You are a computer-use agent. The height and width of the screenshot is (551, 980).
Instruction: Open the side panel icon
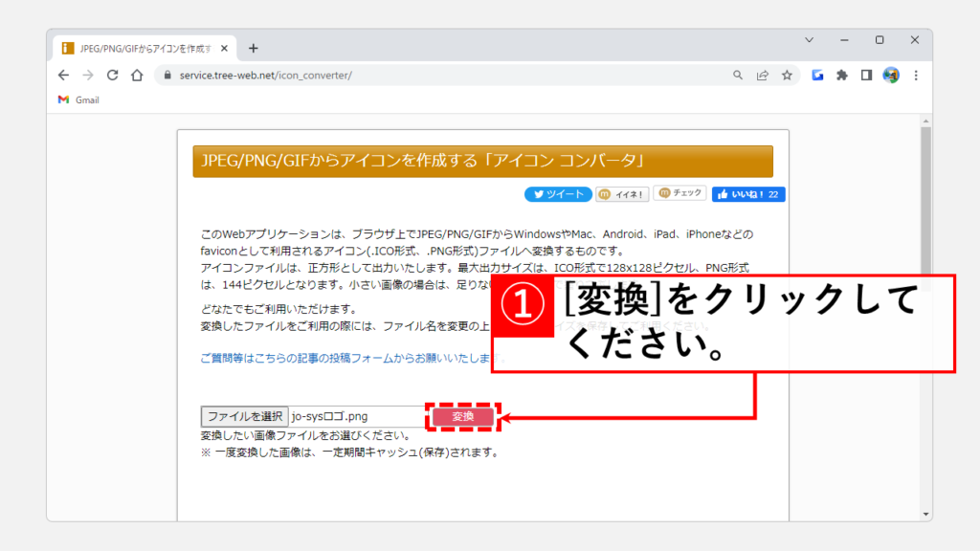pos(866,75)
